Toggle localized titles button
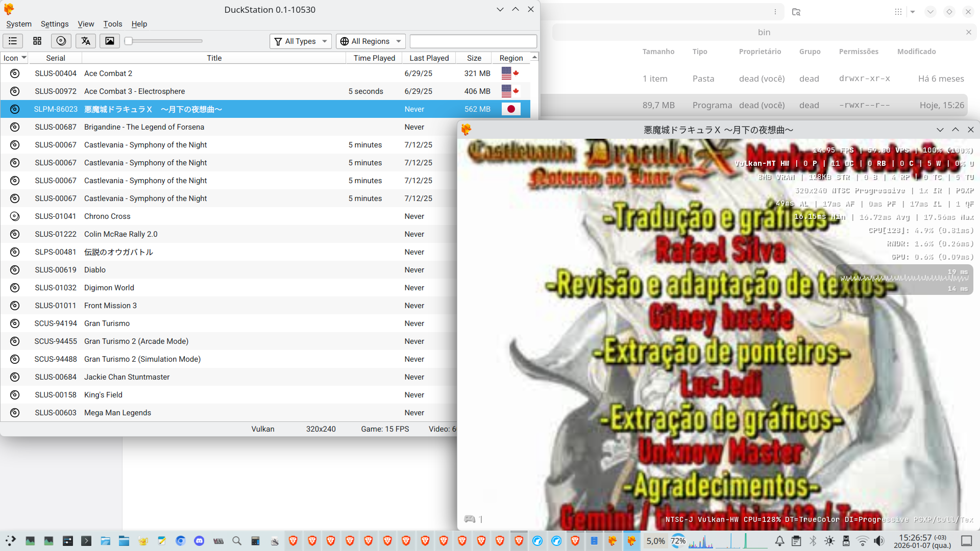980x551 pixels. pos(86,41)
